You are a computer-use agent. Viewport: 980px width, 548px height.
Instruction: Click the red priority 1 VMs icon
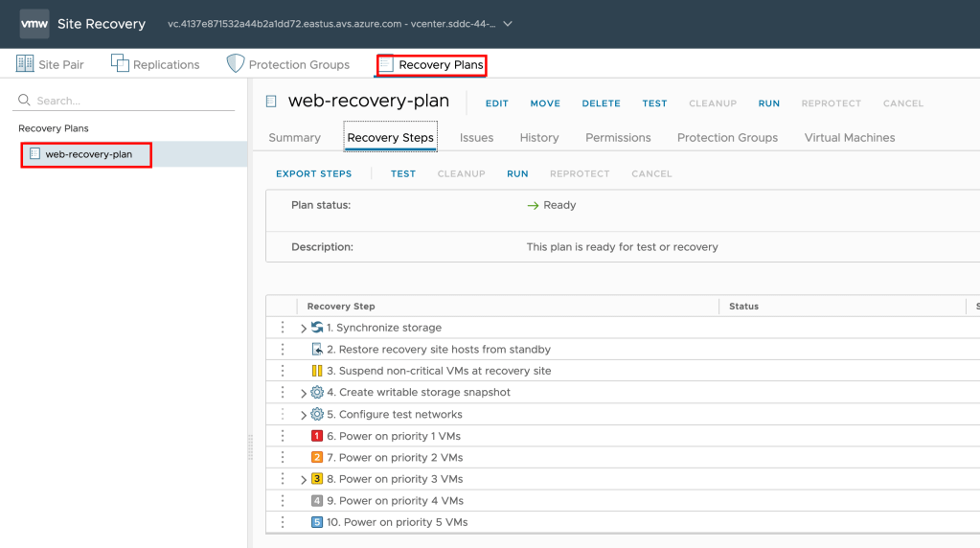pos(317,436)
